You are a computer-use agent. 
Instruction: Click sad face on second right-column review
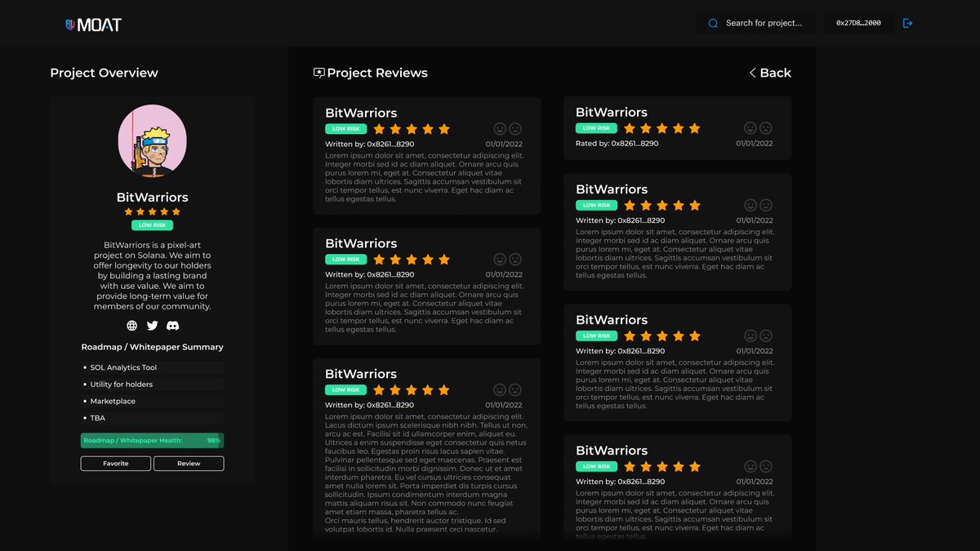pyautogui.click(x=766, y=206)
